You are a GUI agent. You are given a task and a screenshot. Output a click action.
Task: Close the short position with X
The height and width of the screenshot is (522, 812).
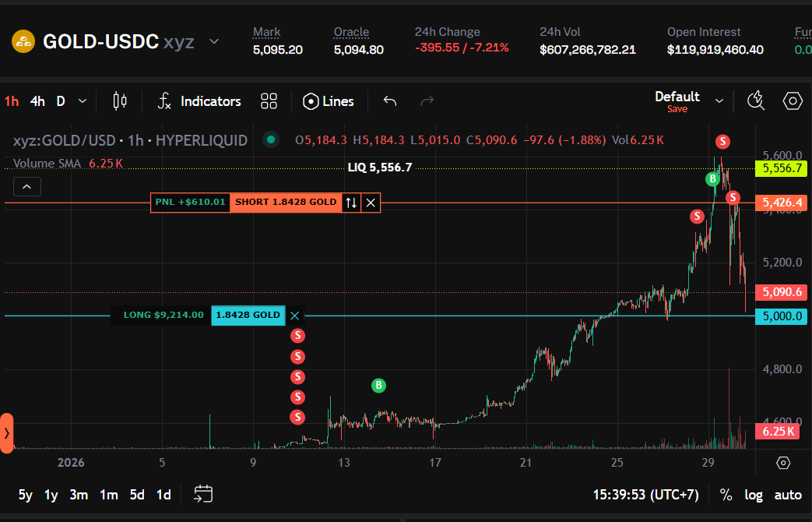[x=371, y=203]
